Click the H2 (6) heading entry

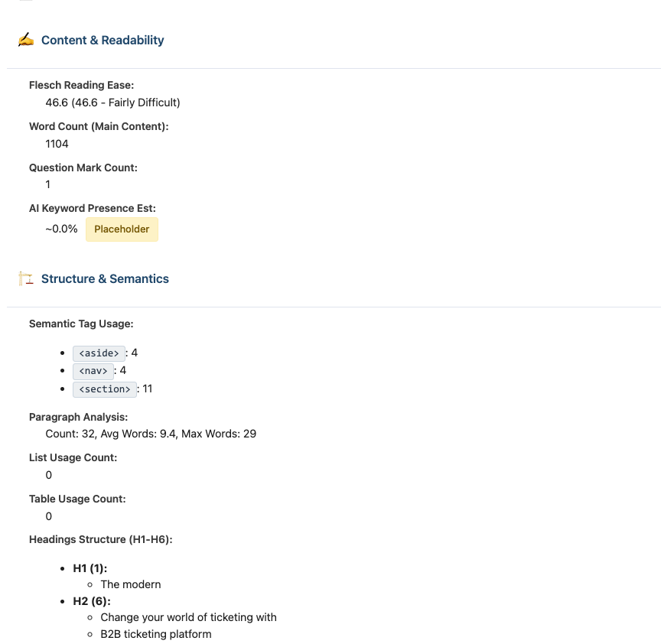92,601
